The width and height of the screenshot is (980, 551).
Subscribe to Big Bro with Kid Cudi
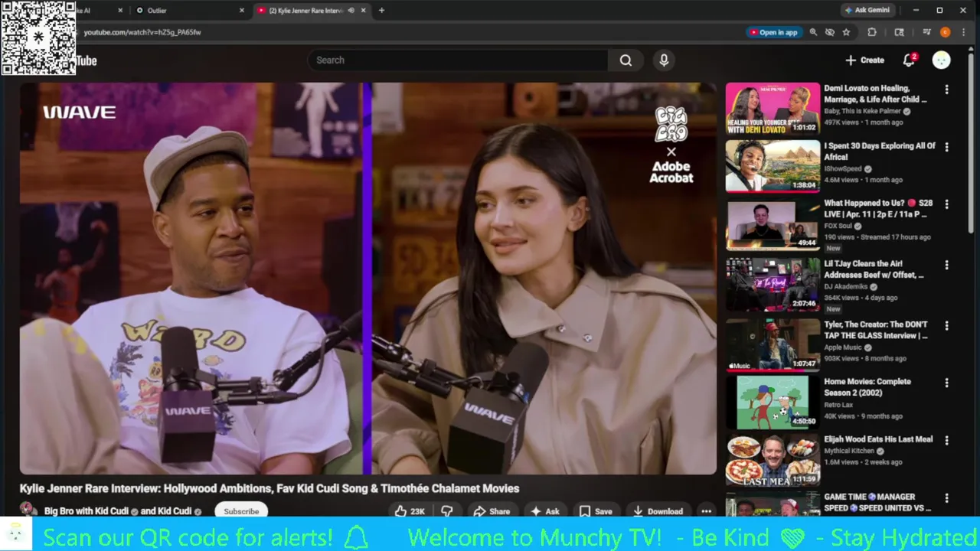coord(241,511)
